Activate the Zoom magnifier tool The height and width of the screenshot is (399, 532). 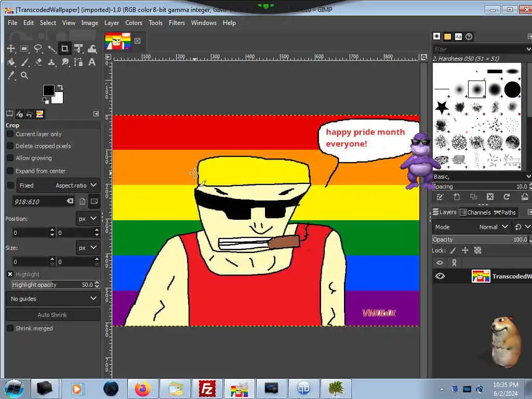coord(24,76)
